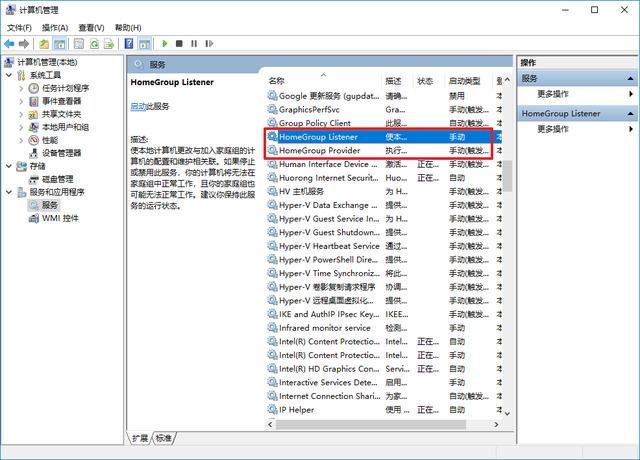The height and width of the screenshot is (460, 640).
Task: Select the WMI 控件 tree node
Action: [53, 218]
